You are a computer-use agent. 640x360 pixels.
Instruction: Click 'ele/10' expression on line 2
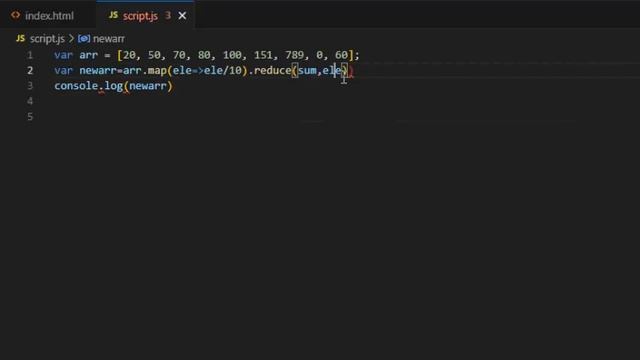click(x=223, y=71)
